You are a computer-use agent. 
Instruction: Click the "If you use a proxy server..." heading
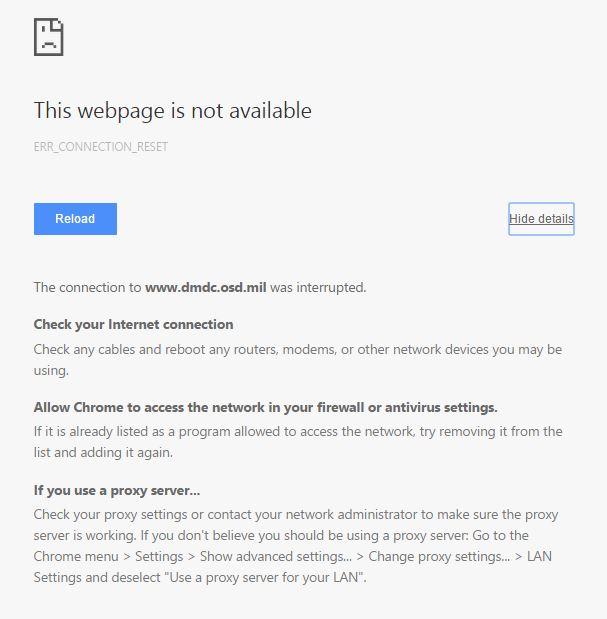(117, 490)
